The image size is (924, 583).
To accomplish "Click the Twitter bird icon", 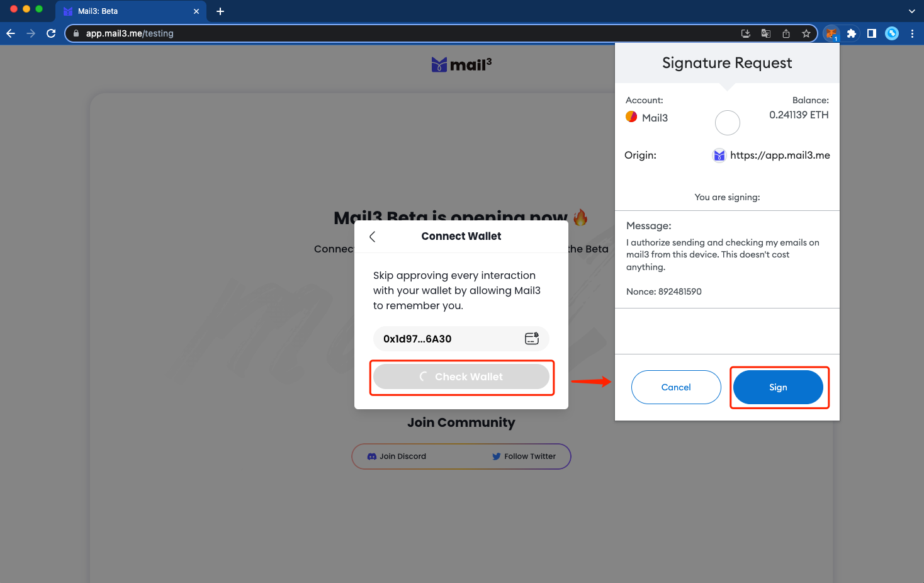I will coord(497,456).
